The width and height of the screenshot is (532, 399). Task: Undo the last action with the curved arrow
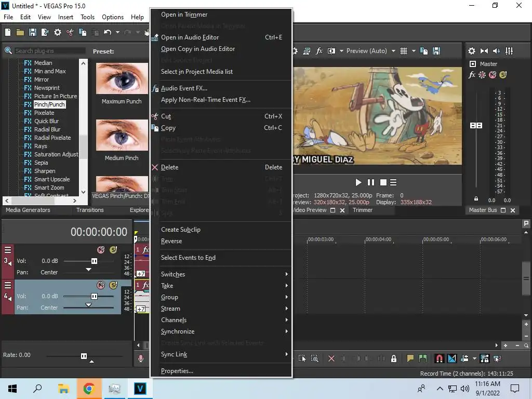tap(108, 32)
